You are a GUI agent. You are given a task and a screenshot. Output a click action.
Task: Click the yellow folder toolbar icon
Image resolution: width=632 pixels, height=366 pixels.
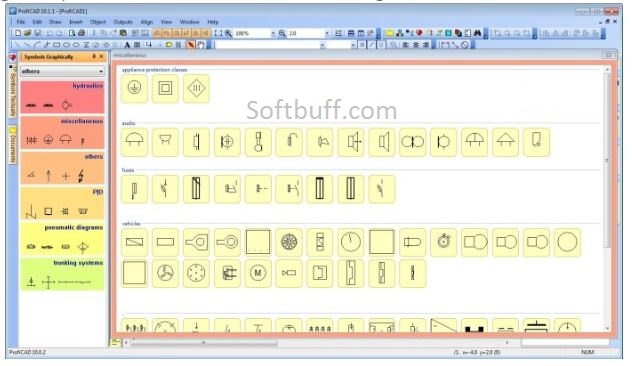[390, 33]
